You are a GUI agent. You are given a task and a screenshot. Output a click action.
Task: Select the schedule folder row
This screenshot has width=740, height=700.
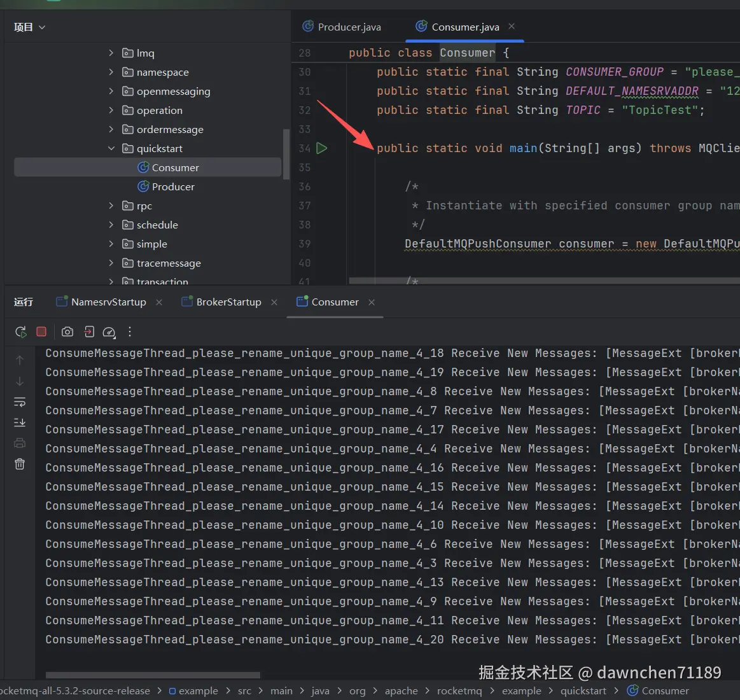(x=148, y=225)
